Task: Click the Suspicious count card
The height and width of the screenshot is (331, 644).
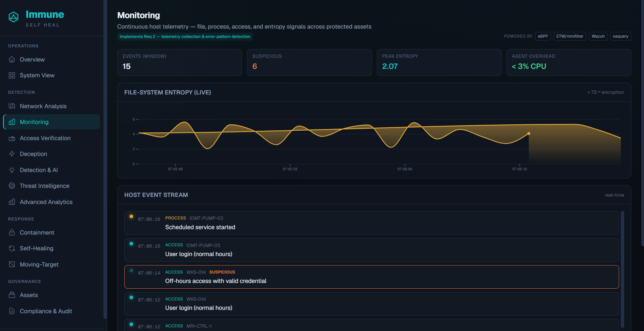Action: click(x=309, y=63)
